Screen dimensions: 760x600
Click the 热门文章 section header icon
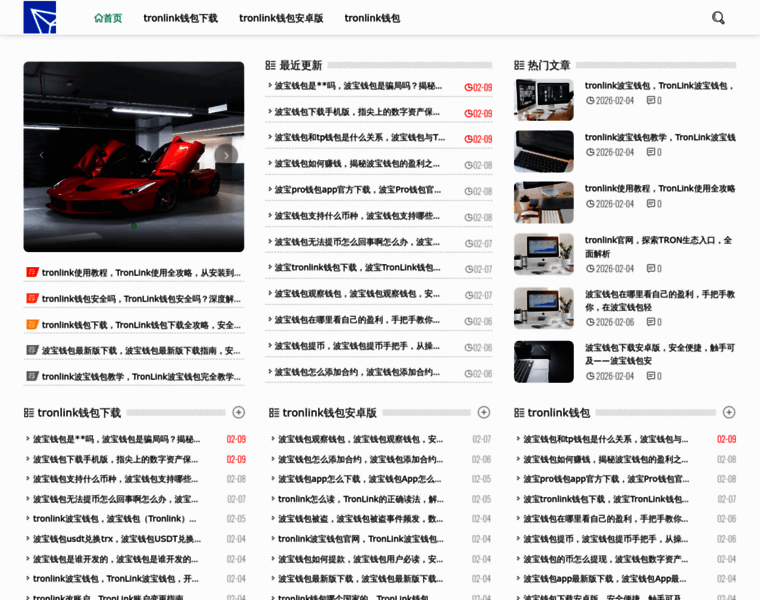(x=520, y=65)
